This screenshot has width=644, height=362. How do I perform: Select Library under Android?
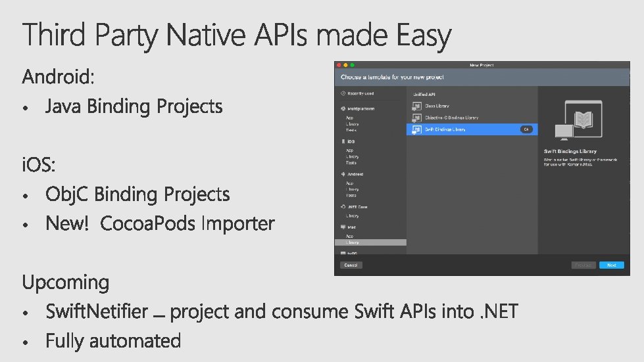[x=353, y=189]
